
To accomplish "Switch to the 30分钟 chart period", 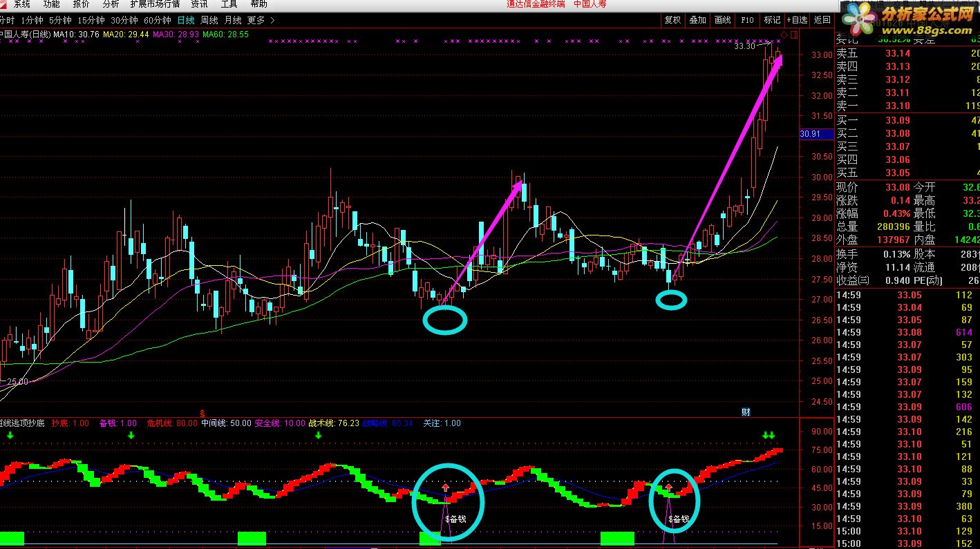I will (x=124, y=20).
